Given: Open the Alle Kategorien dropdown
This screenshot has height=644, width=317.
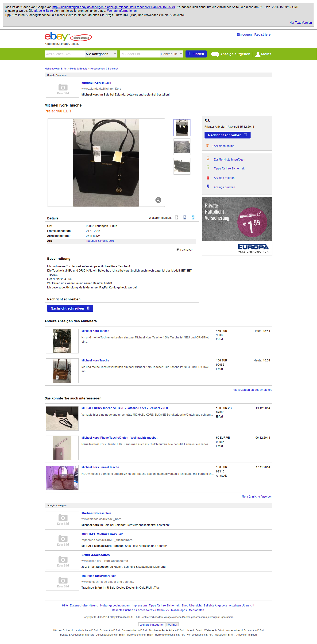Looking at the screenshot, I should click(101, 54).
